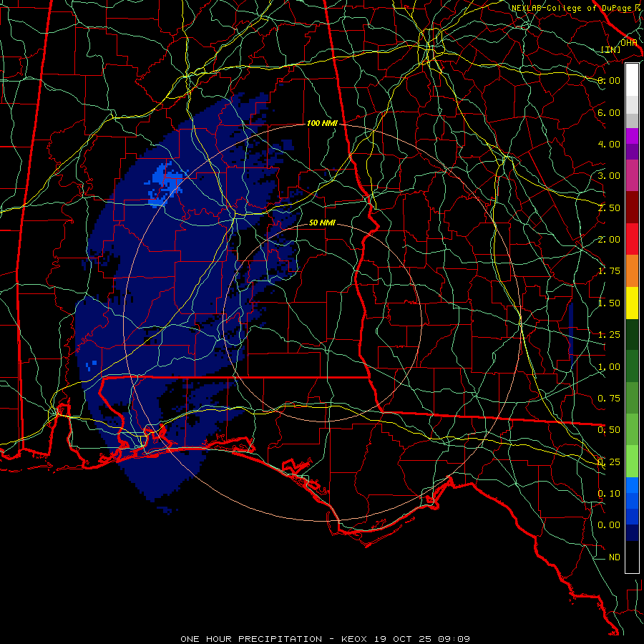Click the ND legend label
This screenshot has width=644, height=644.
click(615, 557)
